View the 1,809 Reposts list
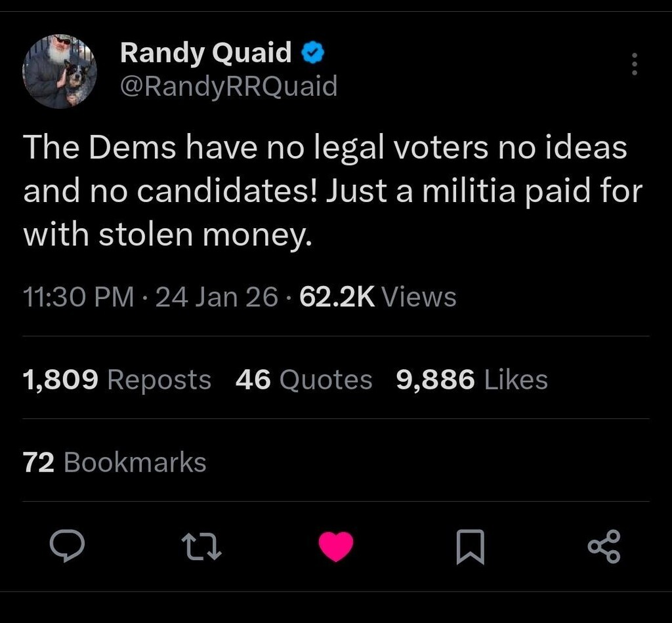The height and width of the screenshot is (623, 672). (117, 380)
